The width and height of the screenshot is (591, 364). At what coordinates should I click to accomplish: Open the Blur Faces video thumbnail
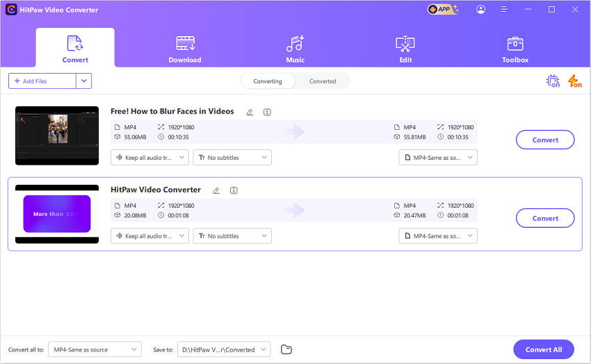[x=57, y=135]
